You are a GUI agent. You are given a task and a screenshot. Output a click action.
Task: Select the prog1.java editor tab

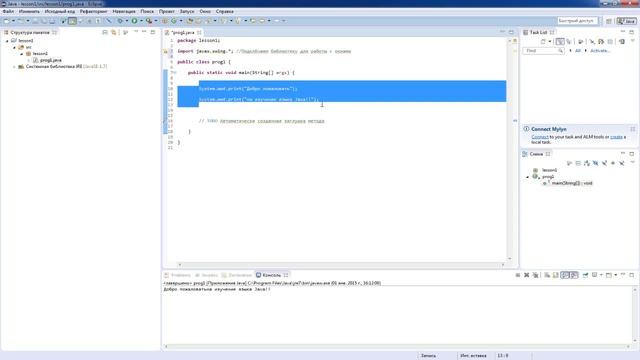[183, 32]
